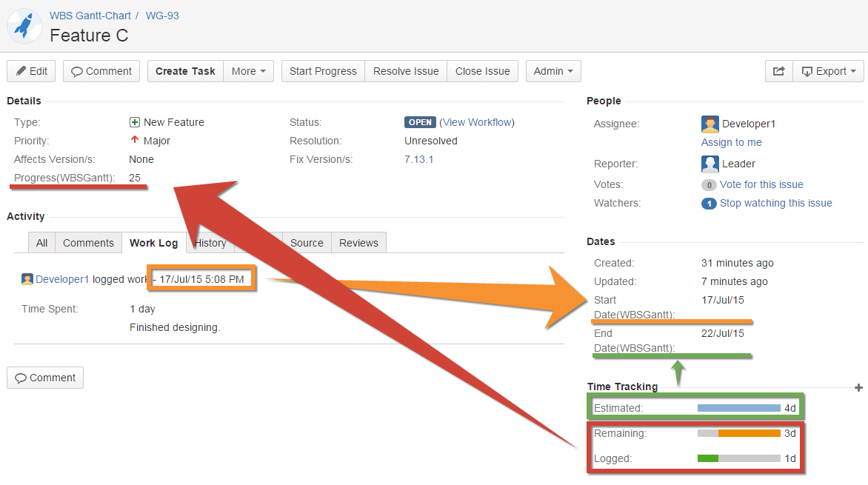Click the rocket project avatar icon
The image size is (868, 485).
(24, 26)
